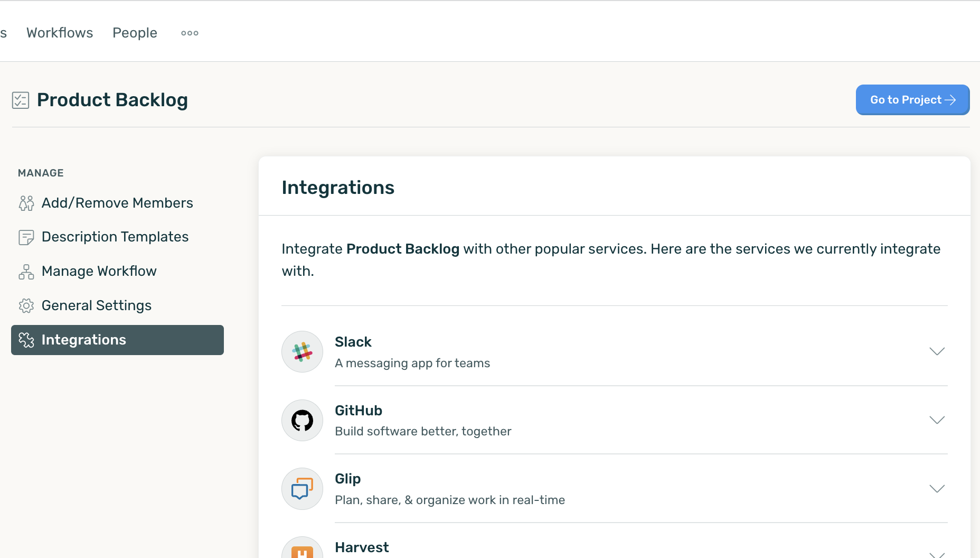The height and width of the screenshot is (558, 980).
Task: Click the Harvest logo icon
Action: point(302,551)
